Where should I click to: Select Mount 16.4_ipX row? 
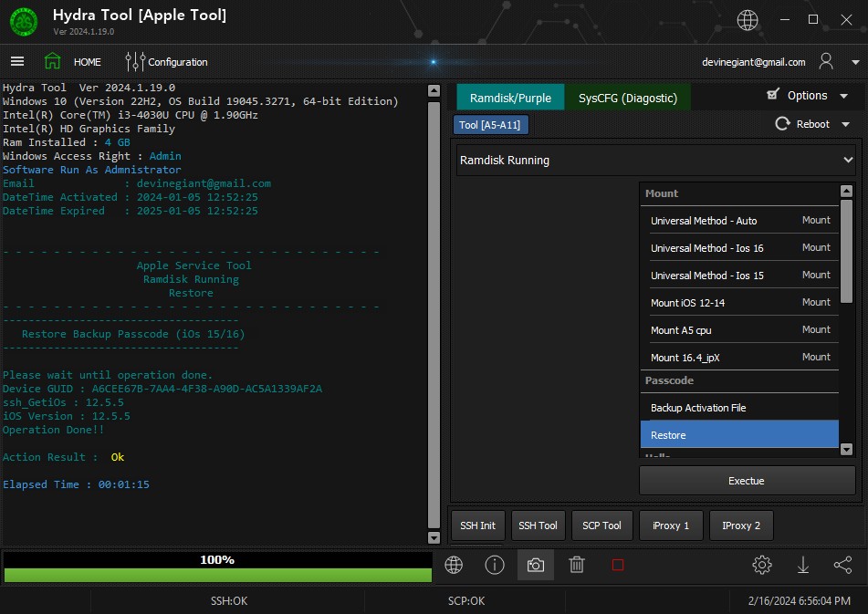(739, 358)
